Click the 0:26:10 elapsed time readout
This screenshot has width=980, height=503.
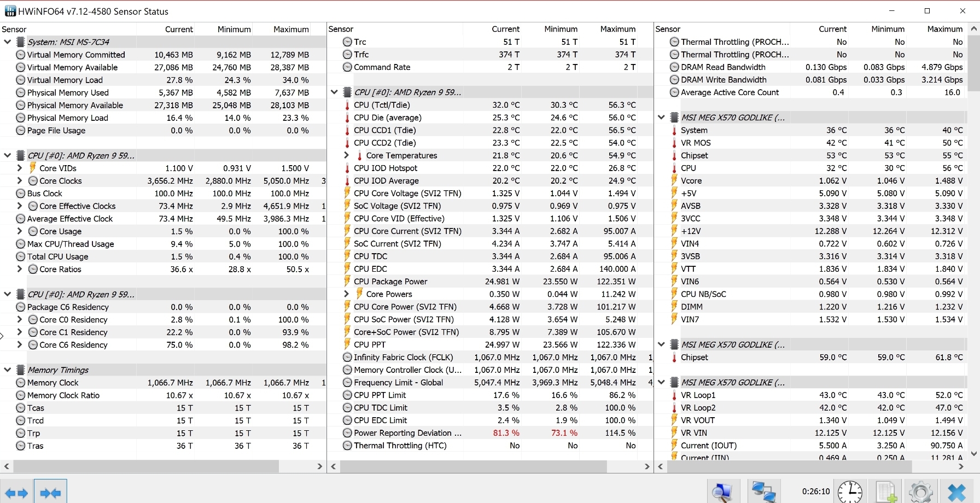click(x=816, y=492)
